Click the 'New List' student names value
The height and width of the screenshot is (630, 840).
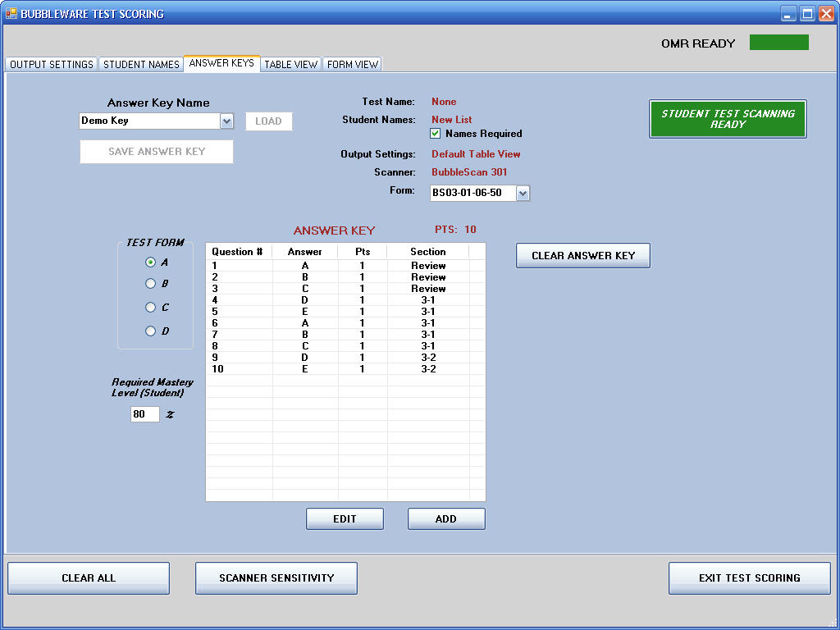point(452,120)
